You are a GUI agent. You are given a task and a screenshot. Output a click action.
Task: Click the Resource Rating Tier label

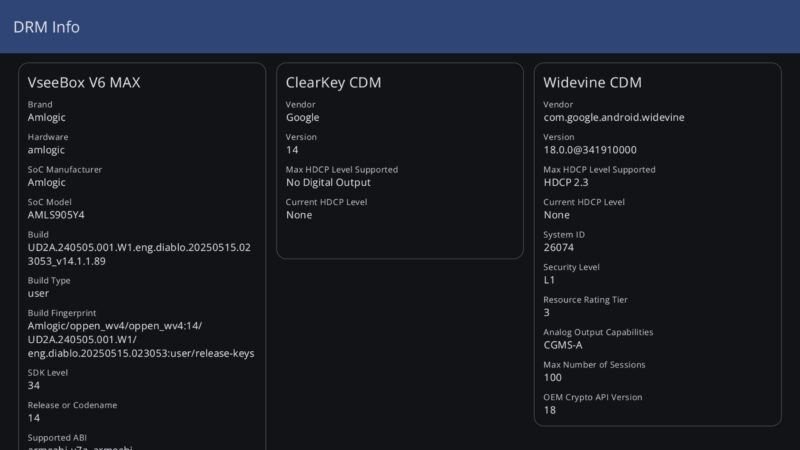(x=585, y=299)
